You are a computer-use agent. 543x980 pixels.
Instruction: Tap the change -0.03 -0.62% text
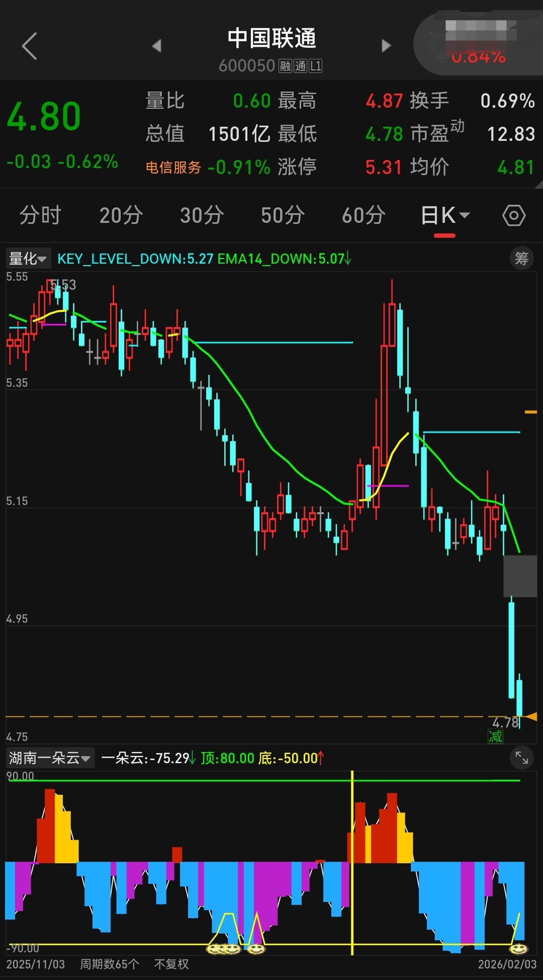[62, 161]
